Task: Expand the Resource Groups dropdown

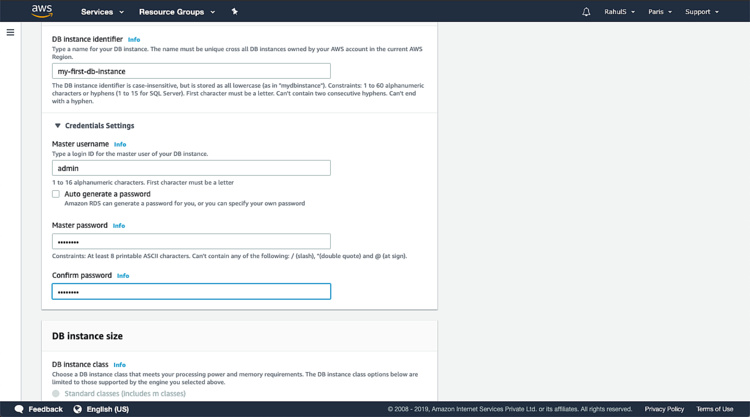Action: pos(177,12)
